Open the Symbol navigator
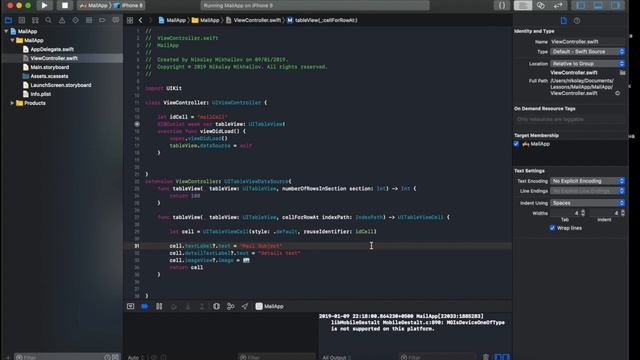This screenshot has height=360, width=640. (x=35, y=20)
